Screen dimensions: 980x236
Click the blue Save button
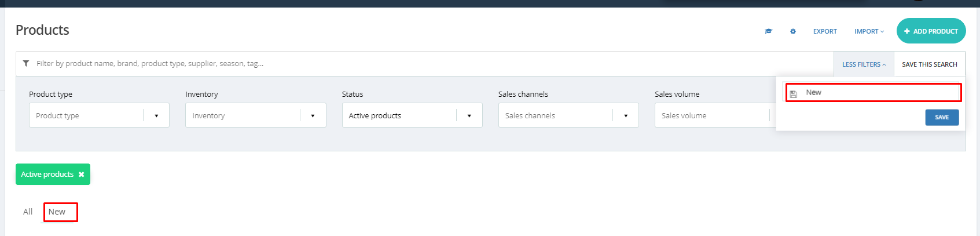(942, 117)
